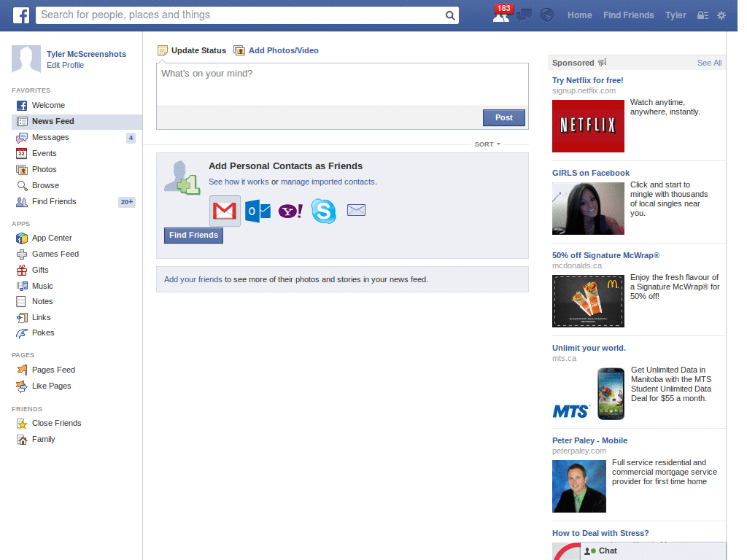The image size is (747, 560).
Task: Click the Family house icon
Action: [x=22, y=440]
